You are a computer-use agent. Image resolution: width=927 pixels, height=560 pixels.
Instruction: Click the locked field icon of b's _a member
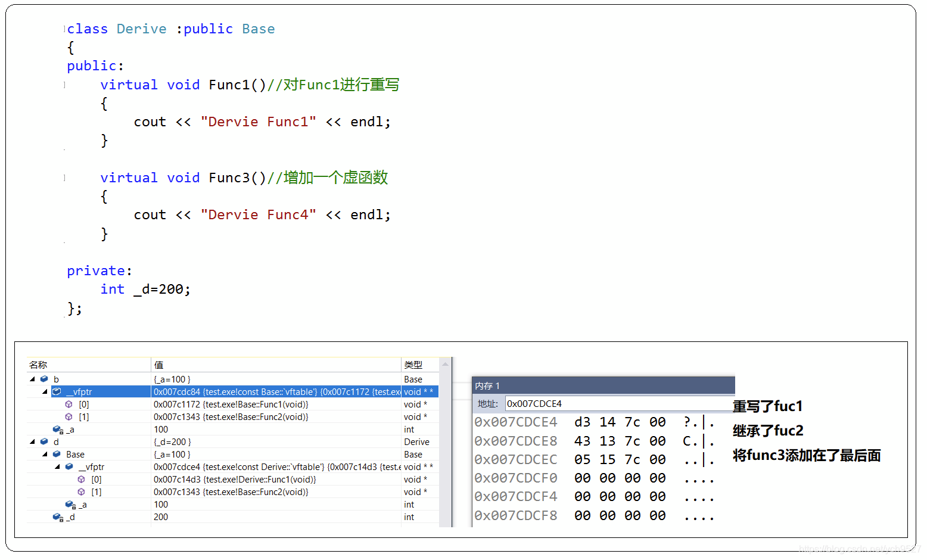(58, 430)
